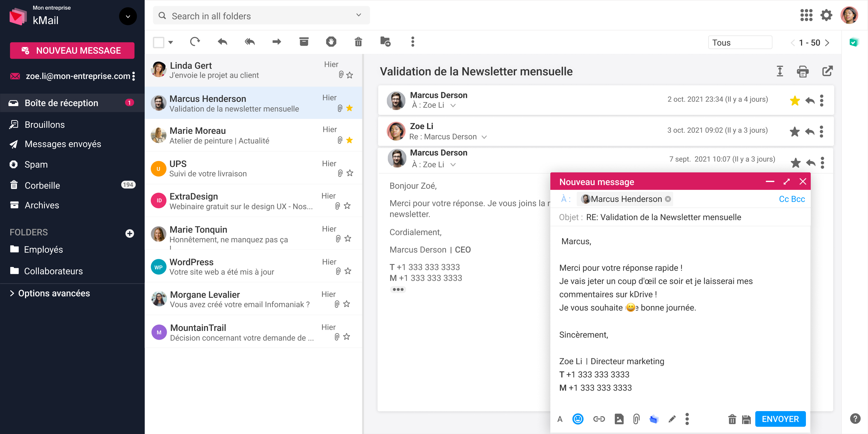
Task: Open the Tous filter dropdown
Action: click(x=740, y=42)
